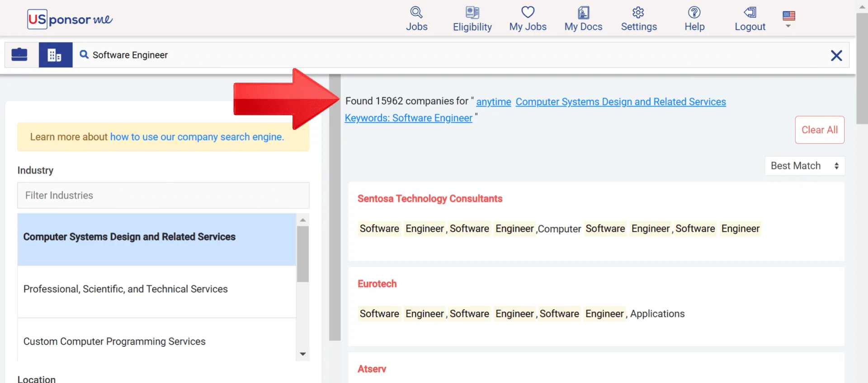Select Computer Systems Design and Related Services industry
The width and height of the screenshot is (868, 383).
[157, 239]
